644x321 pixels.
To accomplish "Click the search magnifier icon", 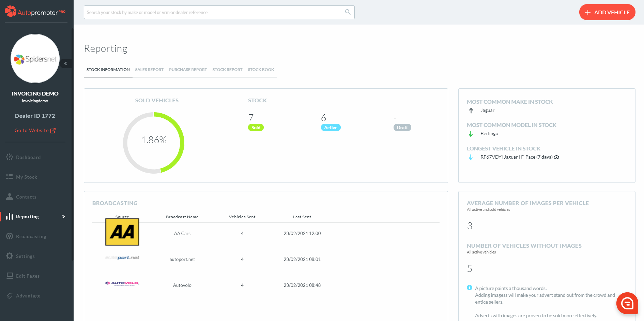I will click(348, 12).
